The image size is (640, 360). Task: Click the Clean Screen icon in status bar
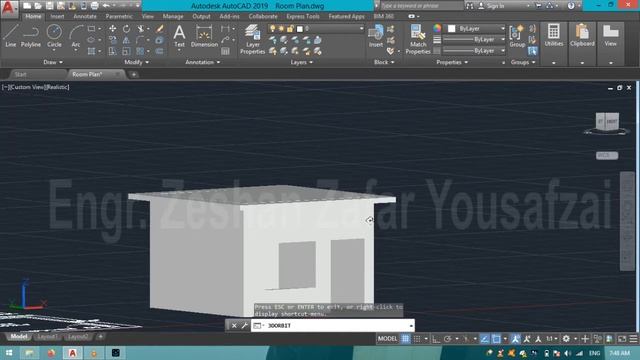[622, 339]
